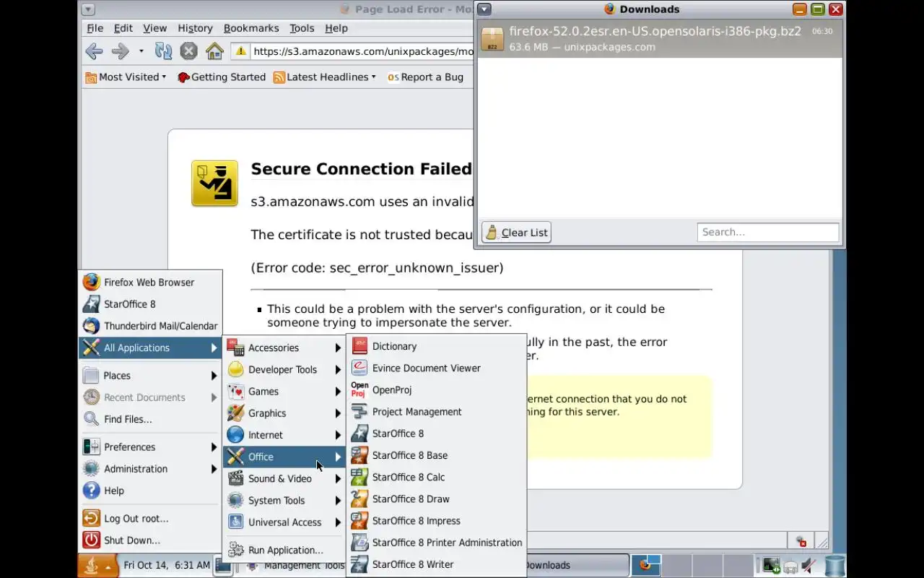Image resolution: width=924 pixels, height=578 pixels.
Task: Open the Edit menu in Firefox
Action: 123,28
